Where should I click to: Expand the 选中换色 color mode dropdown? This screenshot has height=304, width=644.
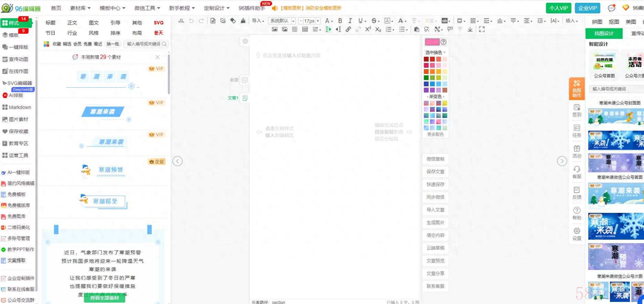pos(435,52)
